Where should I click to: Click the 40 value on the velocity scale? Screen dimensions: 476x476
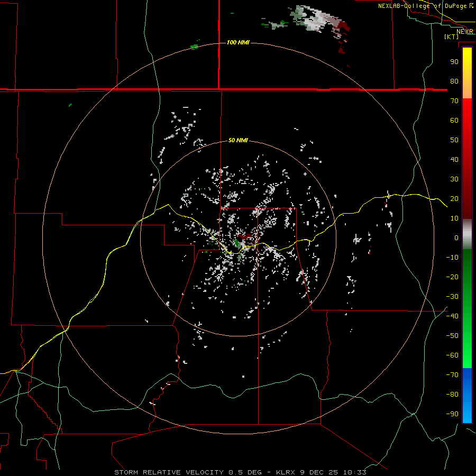tap(454, 160)
